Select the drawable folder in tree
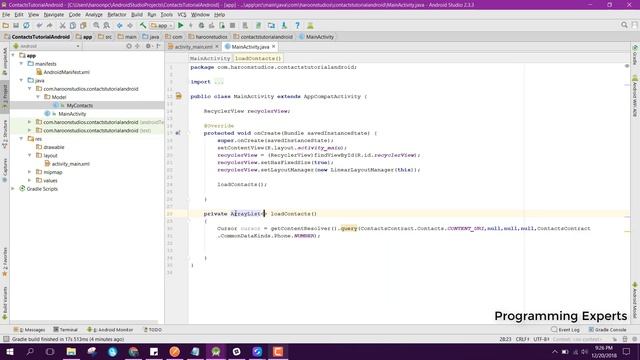Viewport: 640px width, 360px height. (53, 147)
